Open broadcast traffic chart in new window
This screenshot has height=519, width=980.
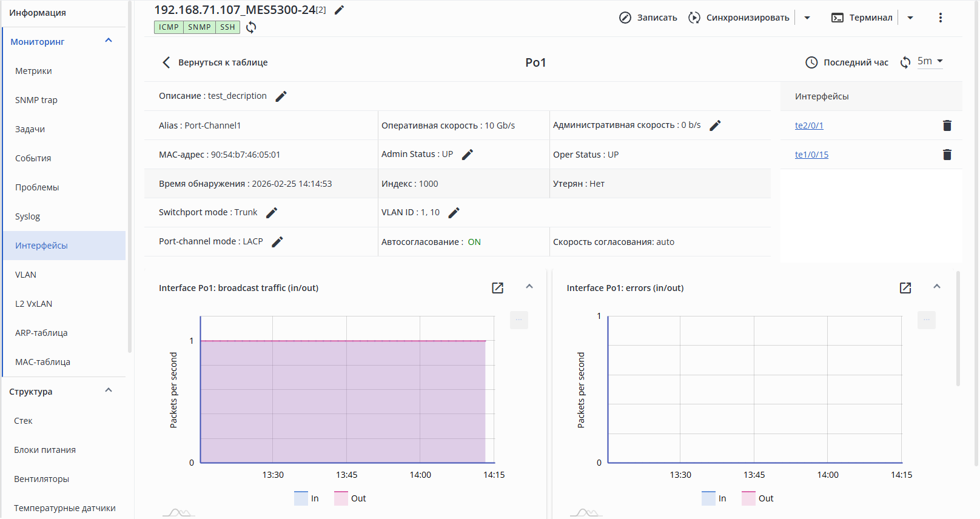click(x=497, y=288)
